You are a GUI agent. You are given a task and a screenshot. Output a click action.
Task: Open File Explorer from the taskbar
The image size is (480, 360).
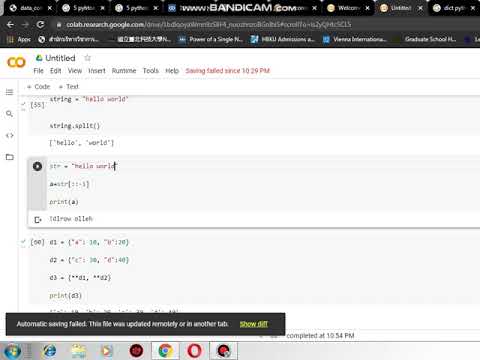[79, 351]
